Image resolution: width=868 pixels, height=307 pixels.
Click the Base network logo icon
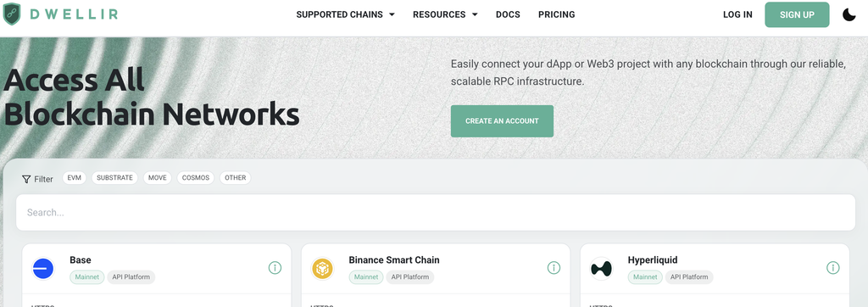tap(43, 269)
